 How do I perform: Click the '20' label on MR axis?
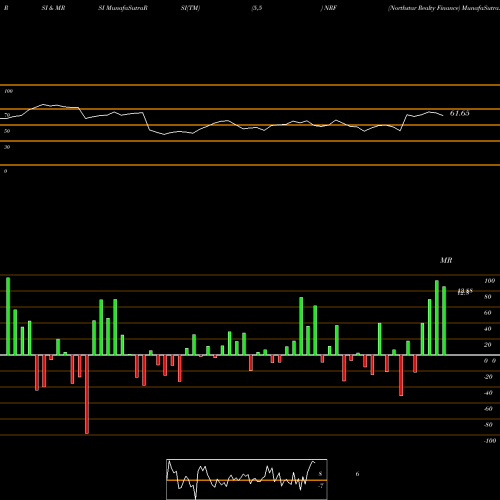click(488, 345)
